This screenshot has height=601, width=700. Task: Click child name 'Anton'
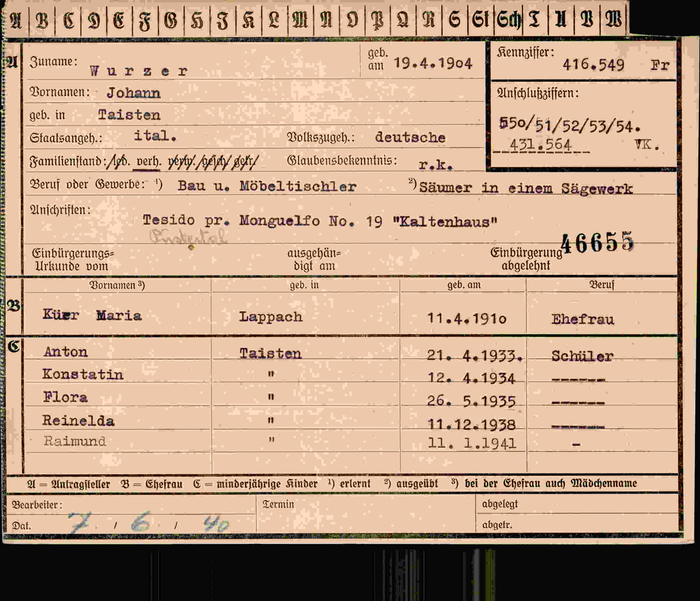click(66, 352)
